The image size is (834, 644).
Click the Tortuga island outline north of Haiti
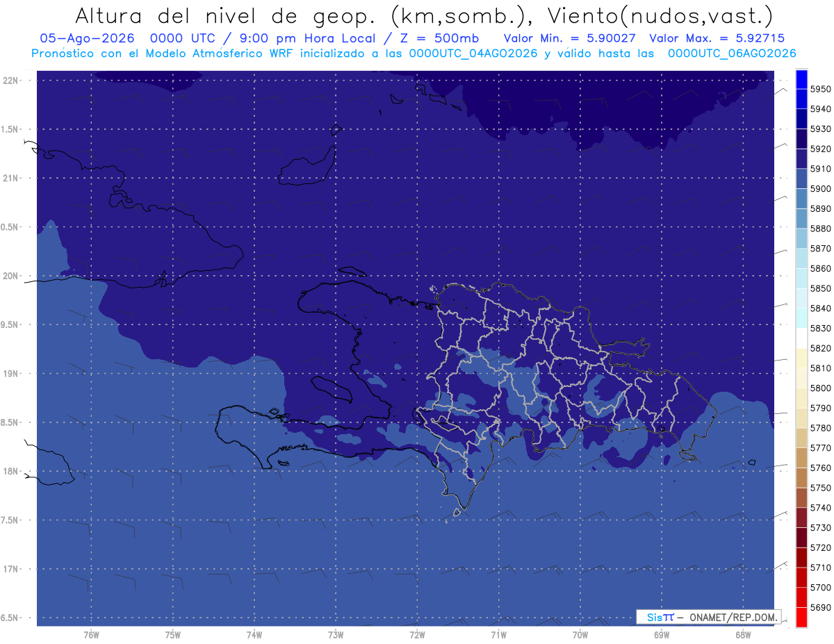click(352, 272)
